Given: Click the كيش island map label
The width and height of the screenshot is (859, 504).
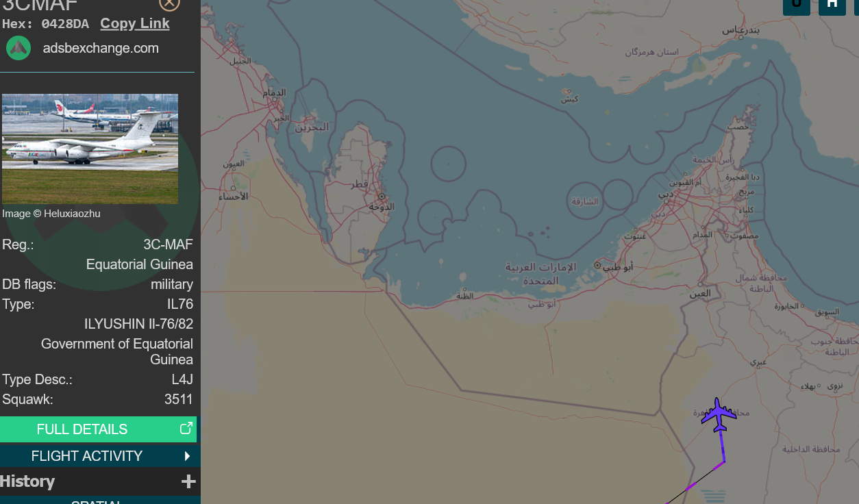Looking at the screenshot, I should coord(569,99).
